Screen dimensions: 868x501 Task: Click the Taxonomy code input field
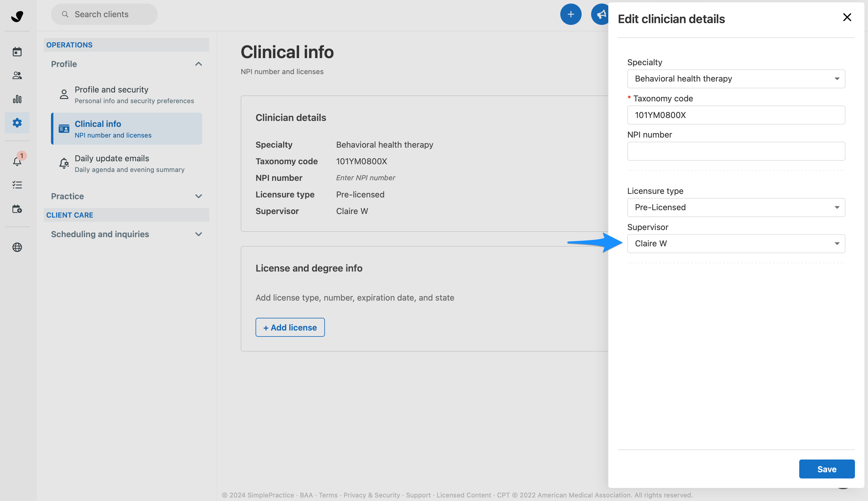pyautogui.click(x=736, y=115)
